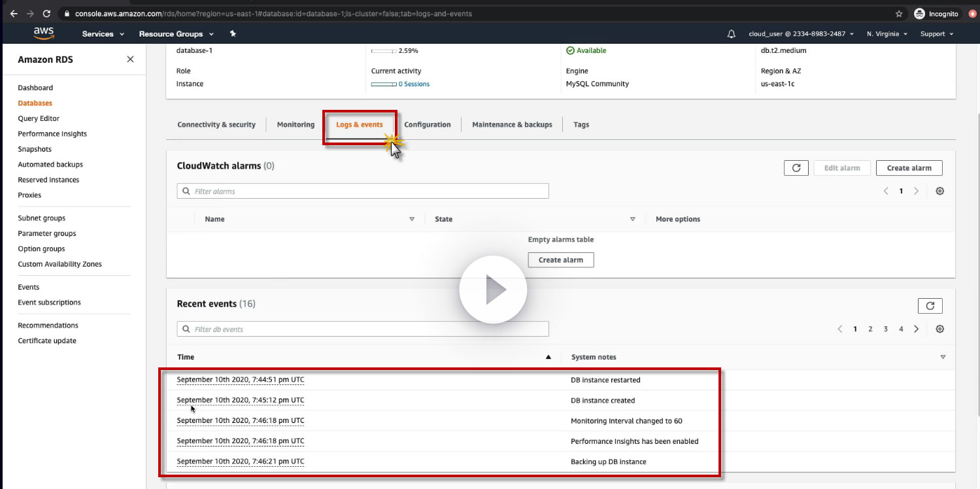
Task: Open Databases in the RDS sidebar
Action: point(35,103)
